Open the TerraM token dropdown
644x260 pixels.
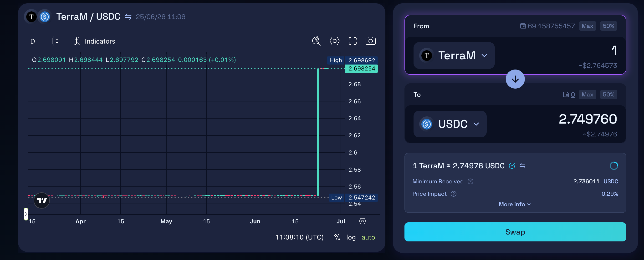tap(454, 55)
